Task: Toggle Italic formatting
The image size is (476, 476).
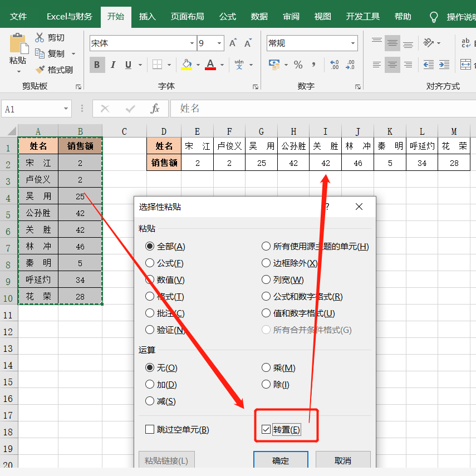Action: pyautogui.click(x=113, y=65)
